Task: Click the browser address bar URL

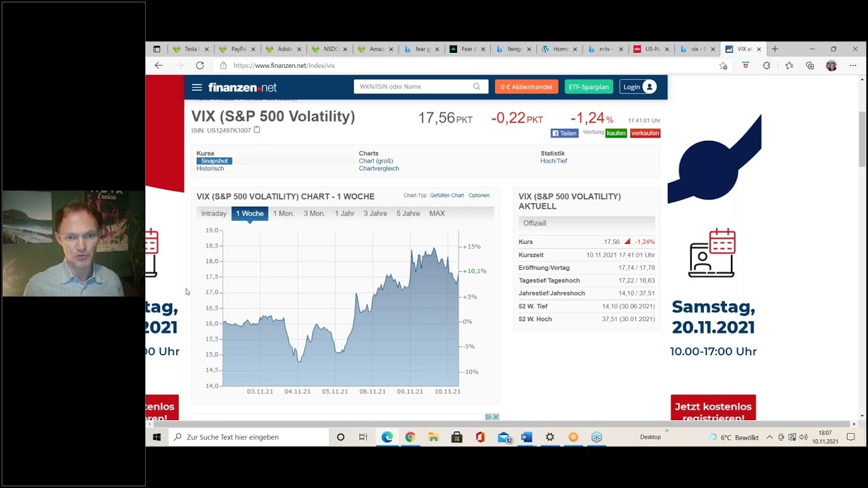Action: [x=284, y=66]
